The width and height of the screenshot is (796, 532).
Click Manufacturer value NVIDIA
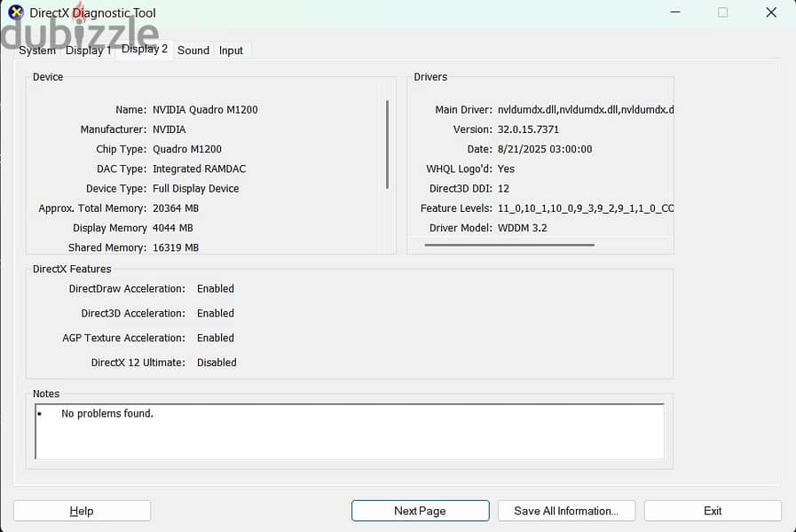point(169,129)
